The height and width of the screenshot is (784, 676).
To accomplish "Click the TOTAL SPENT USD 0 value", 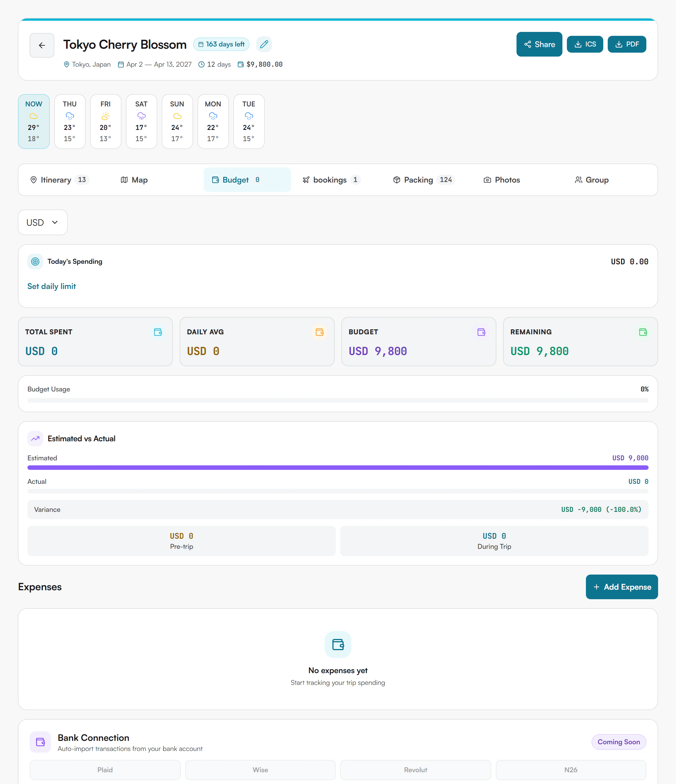I will click(42, 351).
